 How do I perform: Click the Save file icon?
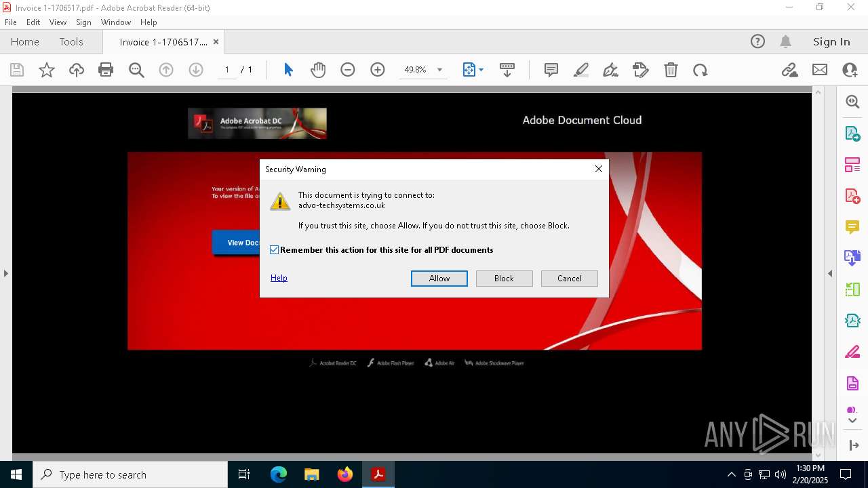pyautogui.click(x=17, y=70)
